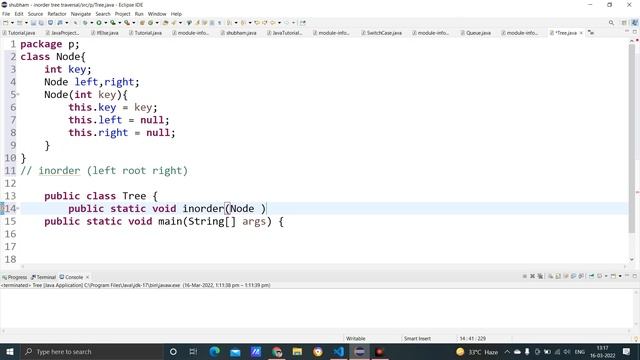
Task: Toggle Pin Console button
Action: pyautogui.click(x=591, y=276)
